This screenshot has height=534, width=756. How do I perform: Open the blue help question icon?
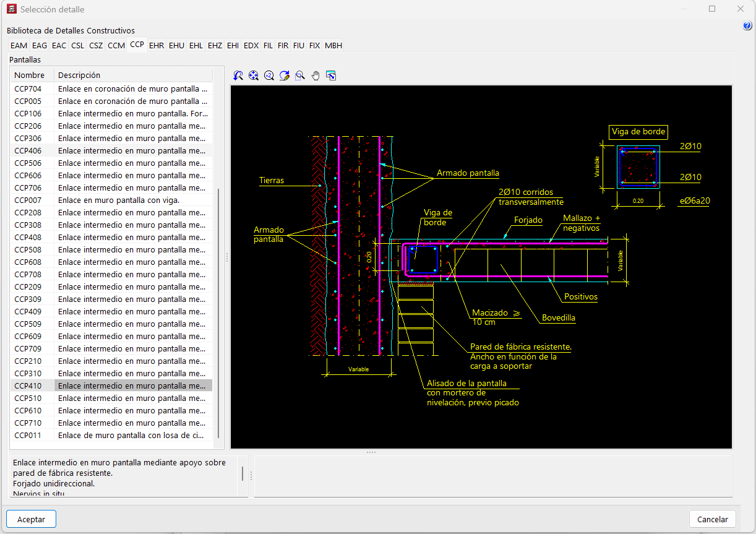747,26
